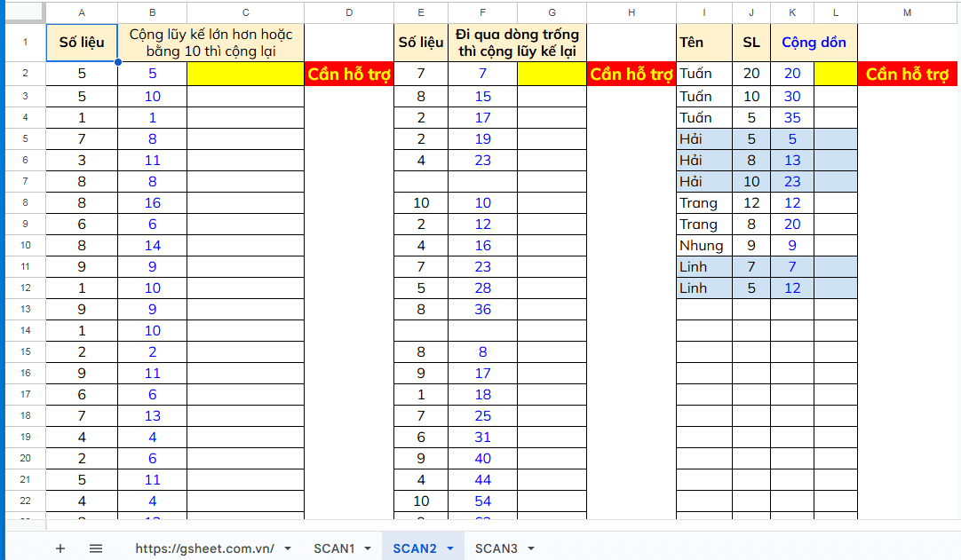This screenshot has width=961, height=560.
Task: Click the select-all corner box of grid
Action: [25, 12]
